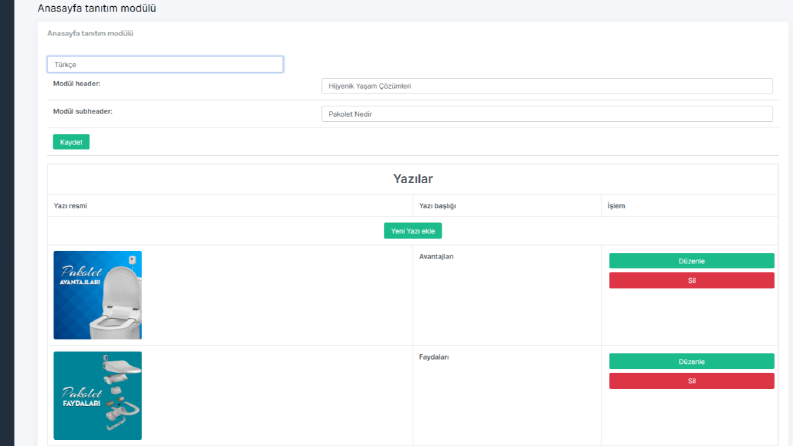793x446 pixels.
Task: Save with the Kaydet button
Action: point(71,142)
